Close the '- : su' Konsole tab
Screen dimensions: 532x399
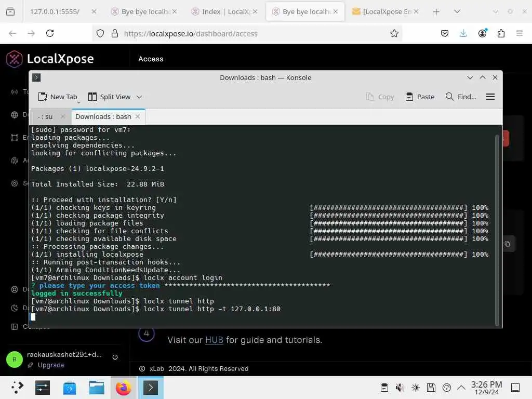point(63,116)
